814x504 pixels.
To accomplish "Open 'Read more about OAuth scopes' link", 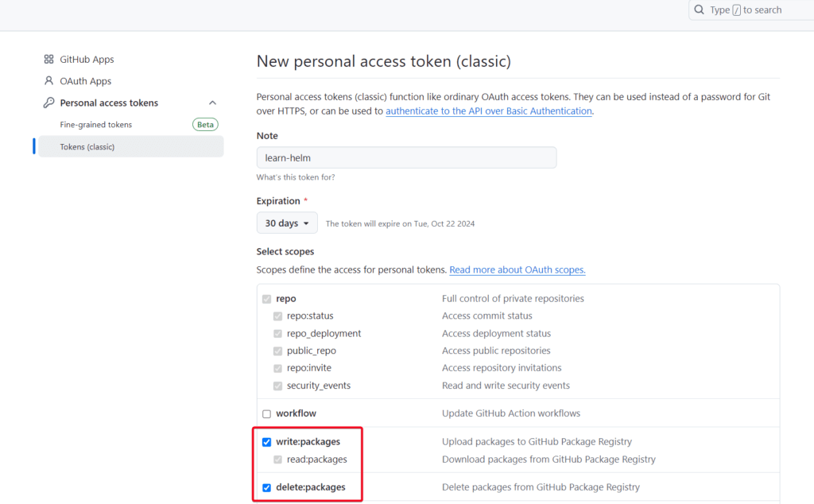I will (x=517, y=269).
